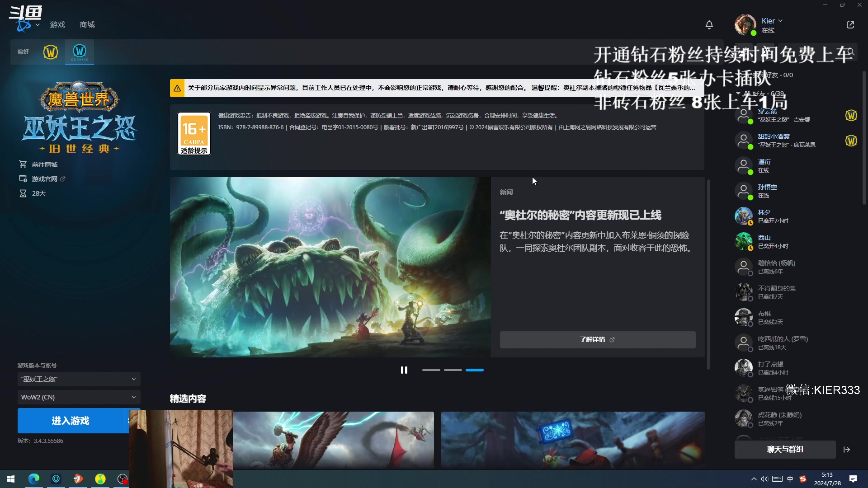
Task: Open the Windows action center notifications icon
Action: point(853,479)
